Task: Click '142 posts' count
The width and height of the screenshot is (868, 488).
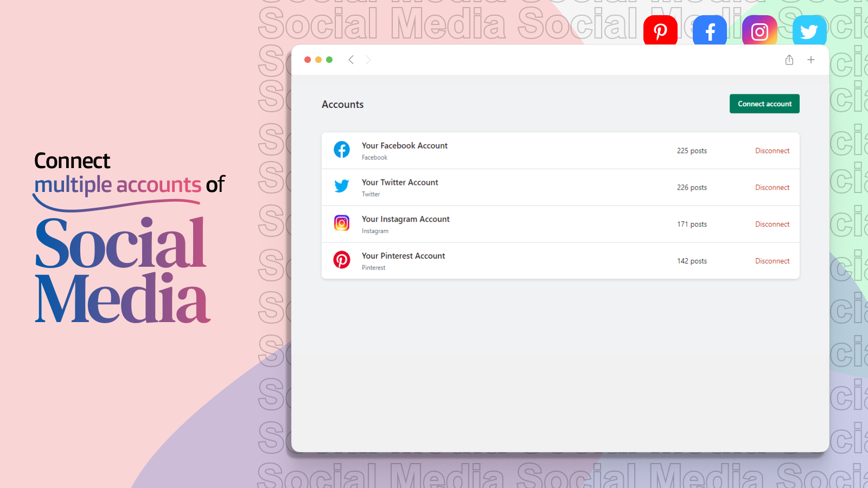Action: 692,261
